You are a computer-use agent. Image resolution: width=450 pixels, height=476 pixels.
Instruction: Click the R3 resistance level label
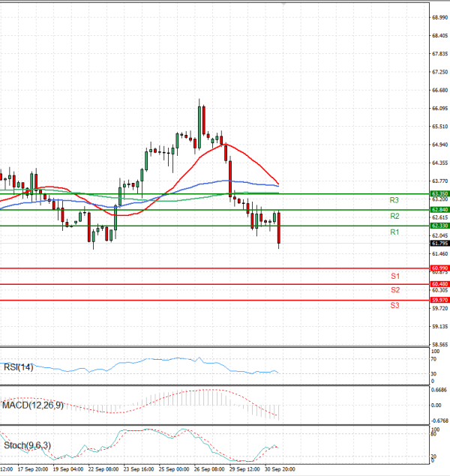point(394,201)
